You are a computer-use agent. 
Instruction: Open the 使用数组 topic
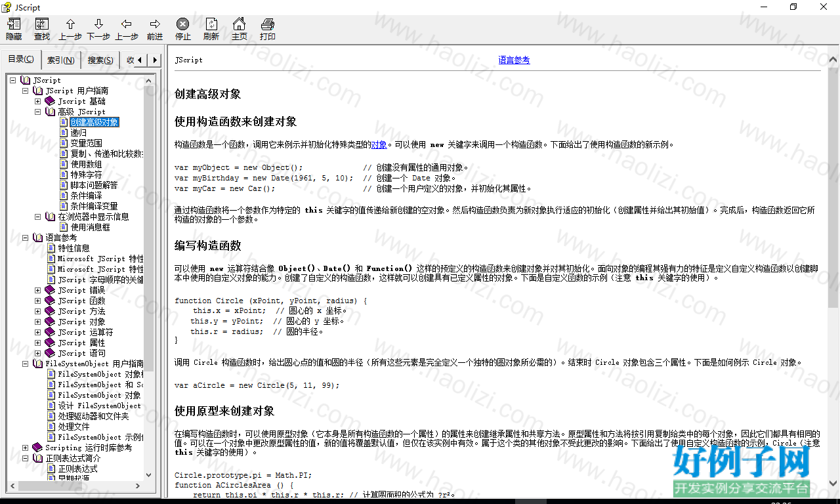click(x=86, y=164)
